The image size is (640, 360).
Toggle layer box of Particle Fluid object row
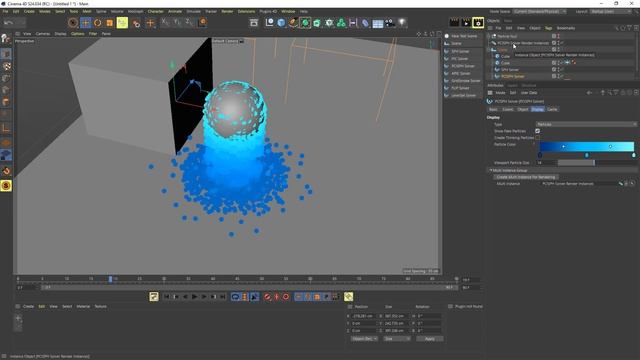point(554,36)
